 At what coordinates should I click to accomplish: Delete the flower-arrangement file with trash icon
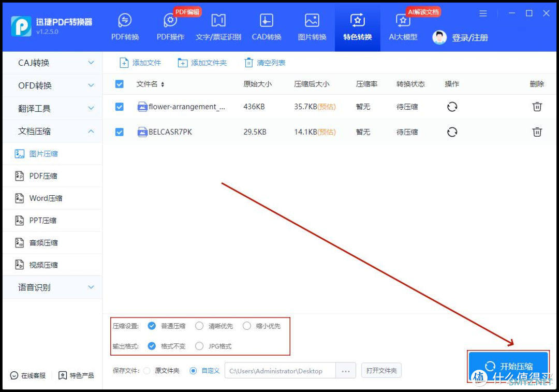(537, 107)
